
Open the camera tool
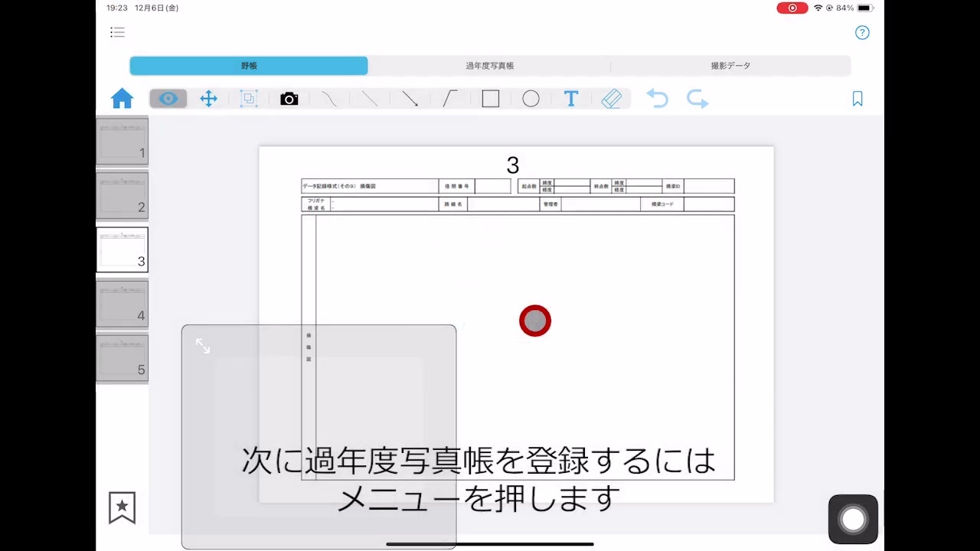pyautogui.click(x=289, y=99)
